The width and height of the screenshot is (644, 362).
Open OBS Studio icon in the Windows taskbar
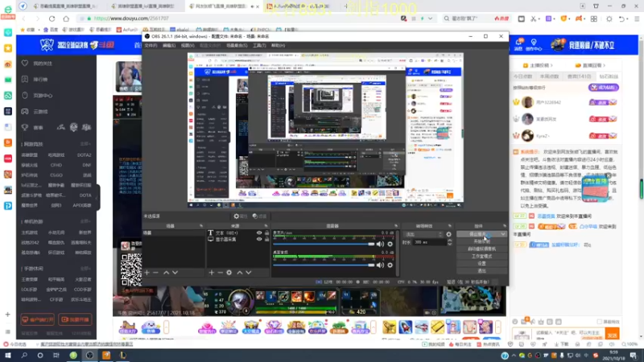click(89, 356)
